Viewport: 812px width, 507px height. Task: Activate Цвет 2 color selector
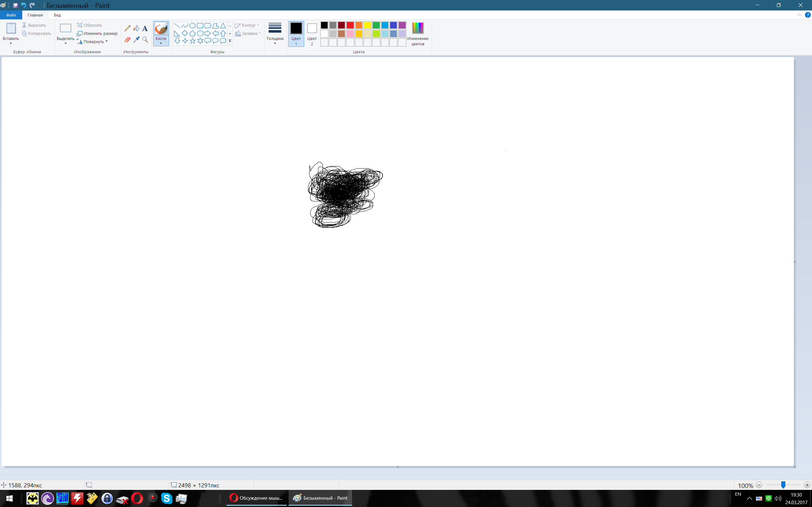[312, 33]
